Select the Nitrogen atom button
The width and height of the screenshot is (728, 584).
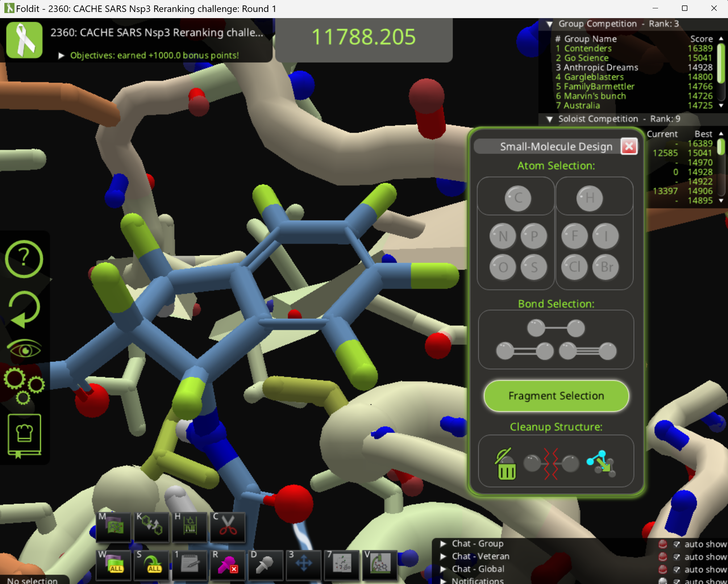503,236
